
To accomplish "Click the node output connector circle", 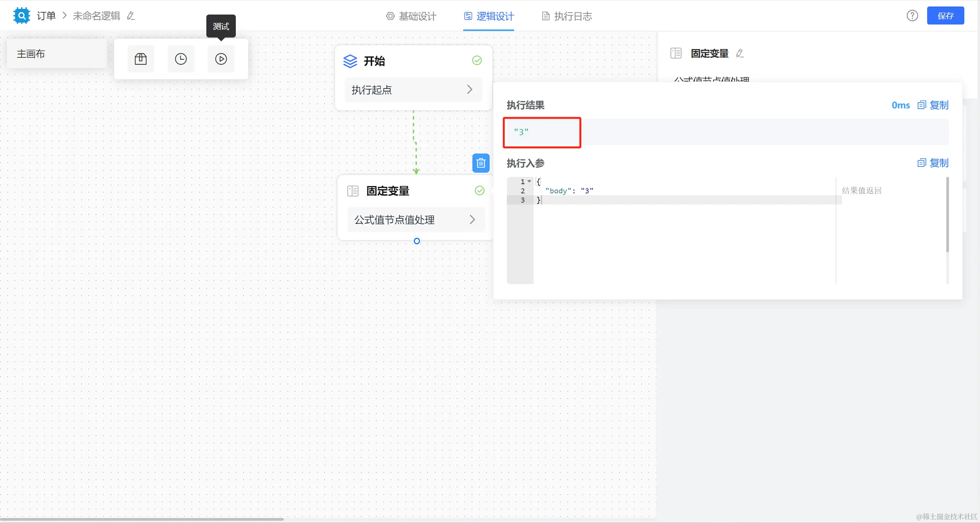I will coord(417,241).
